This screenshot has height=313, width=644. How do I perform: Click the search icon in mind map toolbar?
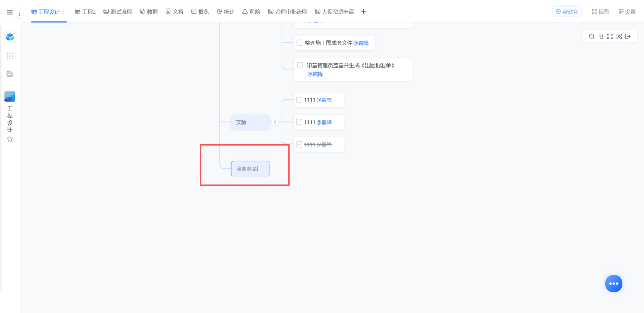tap(592, 37)
